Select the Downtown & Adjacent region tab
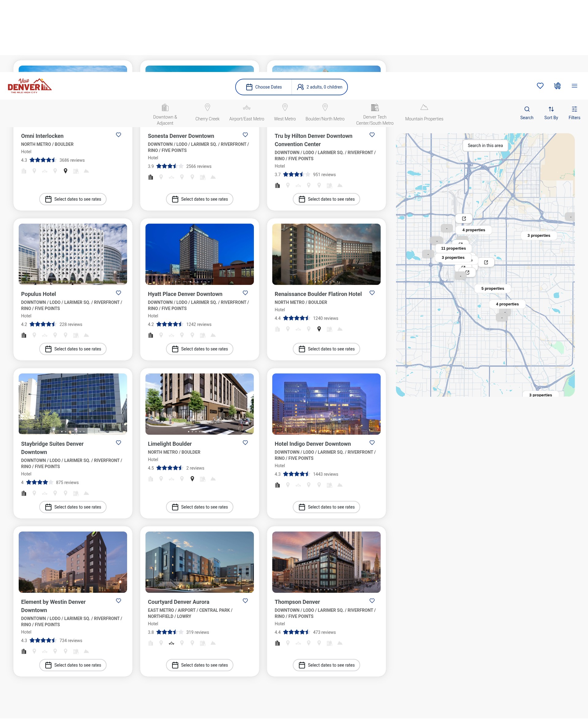This screenshot has height=719, width=588. coord(165,115)
